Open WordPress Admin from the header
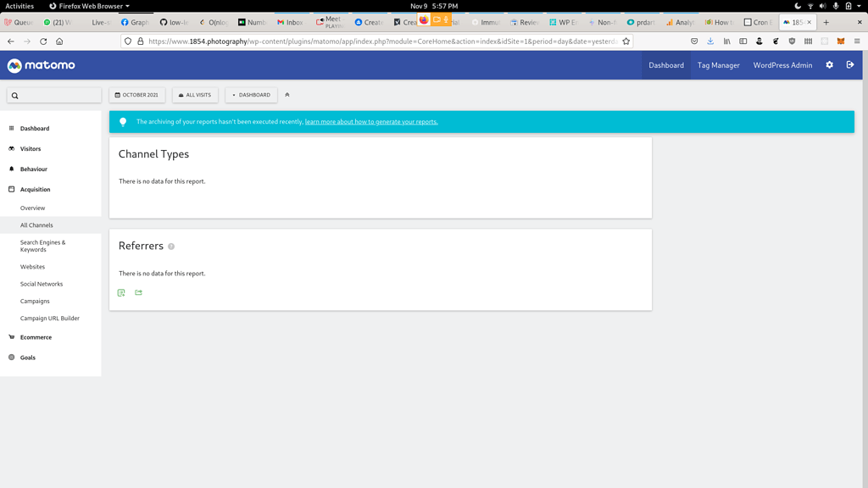 [782, 64]
